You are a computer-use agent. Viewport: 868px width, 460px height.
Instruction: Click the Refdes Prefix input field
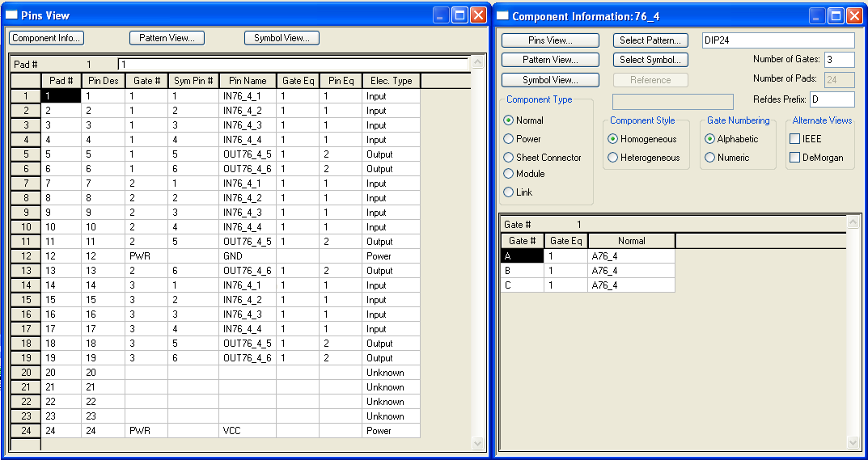pos(832,99)
